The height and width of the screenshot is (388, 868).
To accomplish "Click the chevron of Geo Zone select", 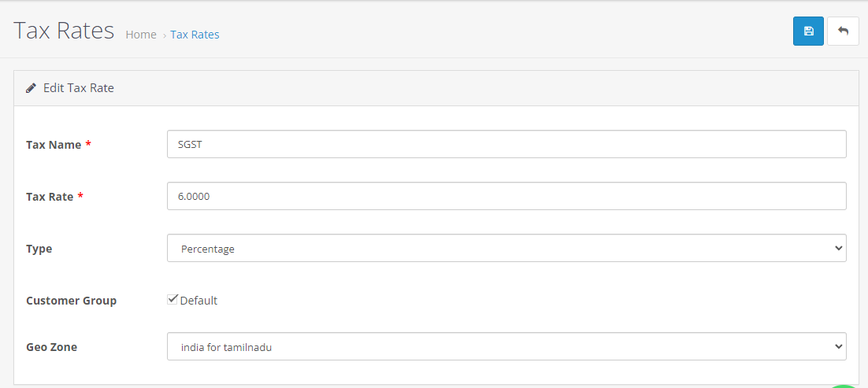I will point(837,346).
